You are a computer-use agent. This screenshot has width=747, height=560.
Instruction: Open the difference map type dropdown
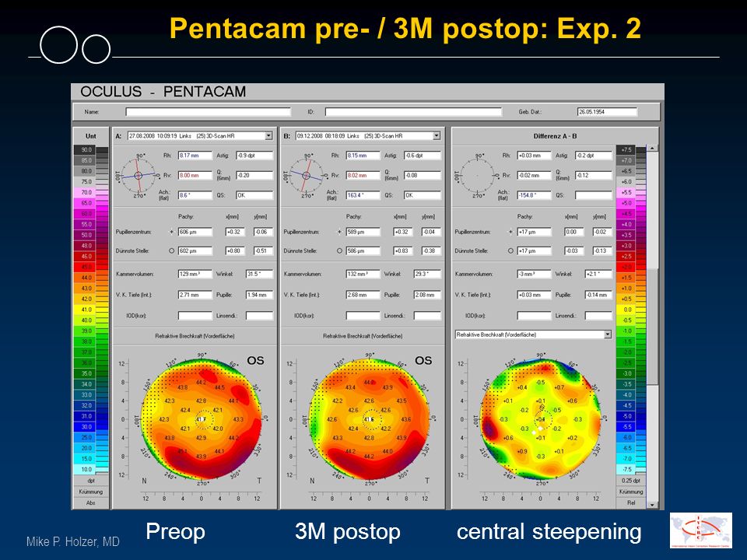click(608, 334)
